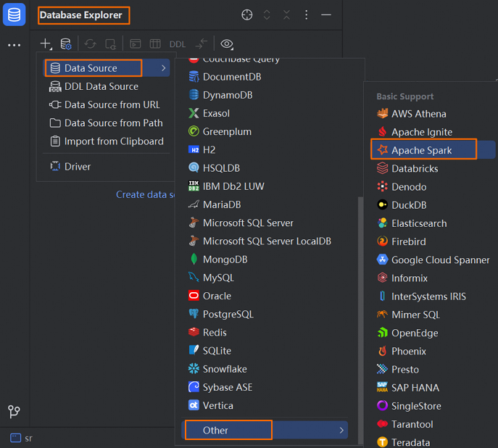Image resolution: width=498 pixels, height=448 pixels.
Task: Click the Refresh toolbar icon
Action: (90, 43)
